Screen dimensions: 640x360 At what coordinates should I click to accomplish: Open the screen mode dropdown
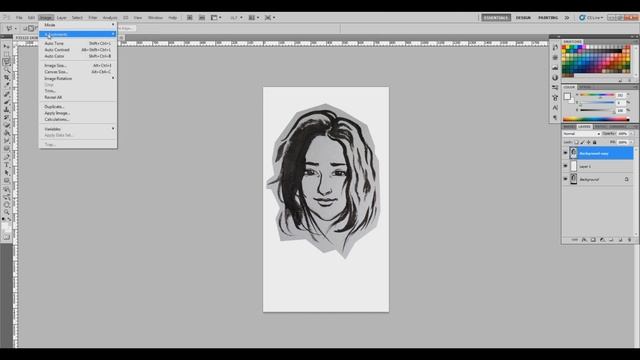270,18
